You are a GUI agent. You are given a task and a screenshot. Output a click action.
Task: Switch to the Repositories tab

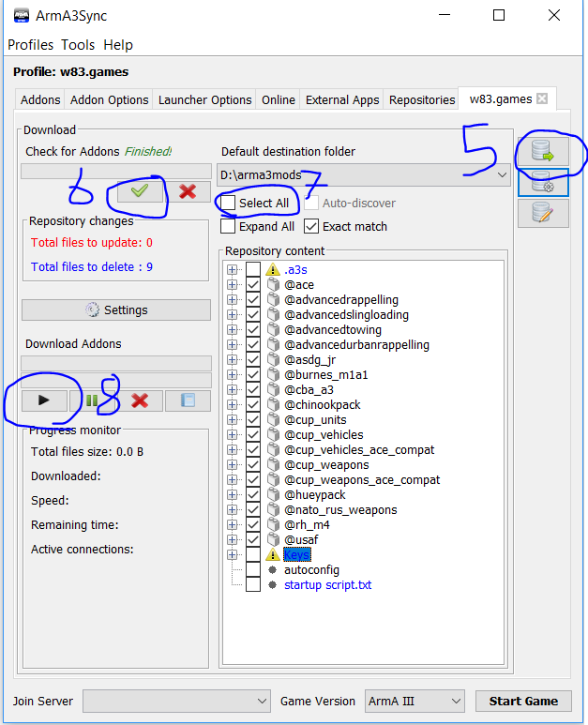(422, 99)
